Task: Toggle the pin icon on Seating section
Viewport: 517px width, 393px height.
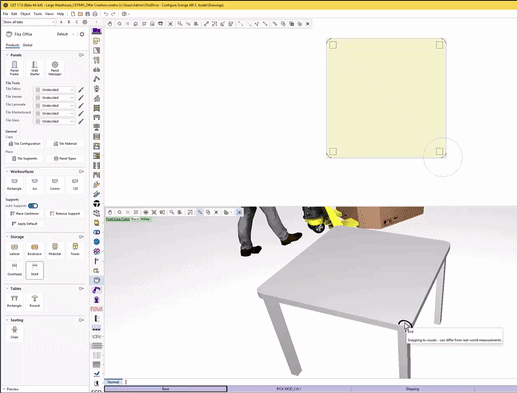Action: (81, 320)
